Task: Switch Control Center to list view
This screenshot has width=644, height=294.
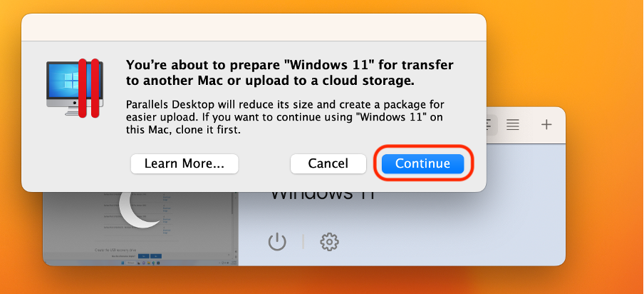Action: pos(512,124)
